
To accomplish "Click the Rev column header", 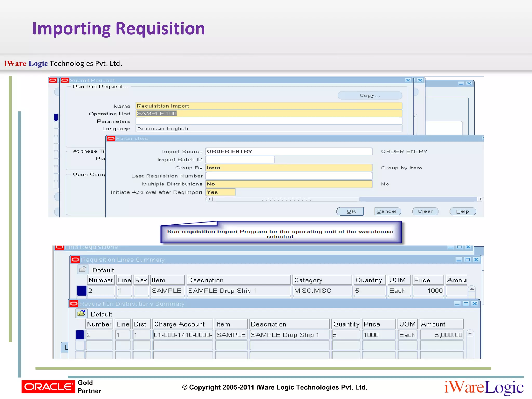I will (141, 280).
